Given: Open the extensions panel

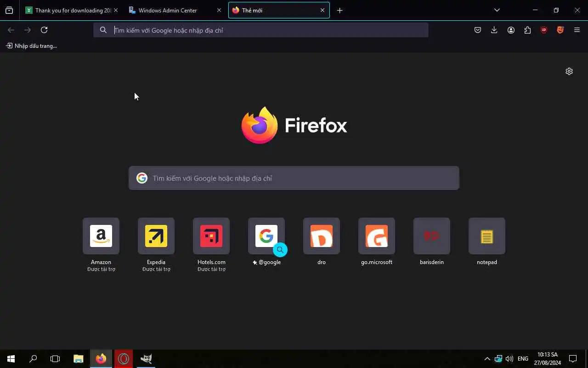Looking at the screenshot, I should [527, 30].
